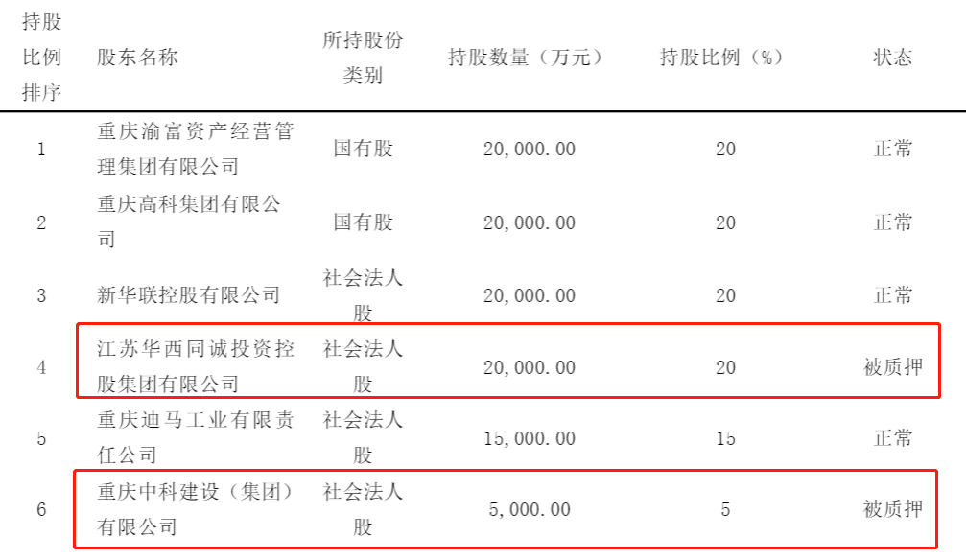The image size is (966, 560).
Task: Click the 持股比例（%）column header
Action: pyautogui.click(x=720, y=58)
